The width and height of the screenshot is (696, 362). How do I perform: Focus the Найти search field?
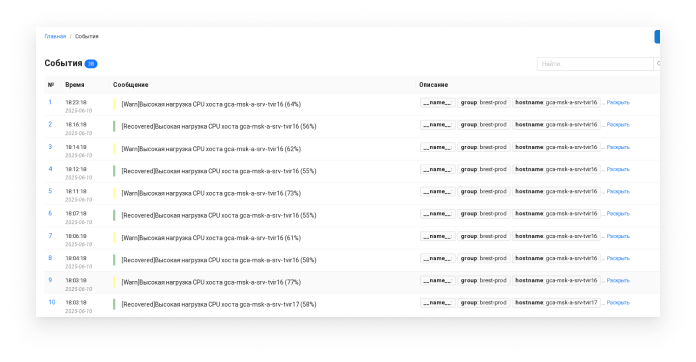coord(595,64)
